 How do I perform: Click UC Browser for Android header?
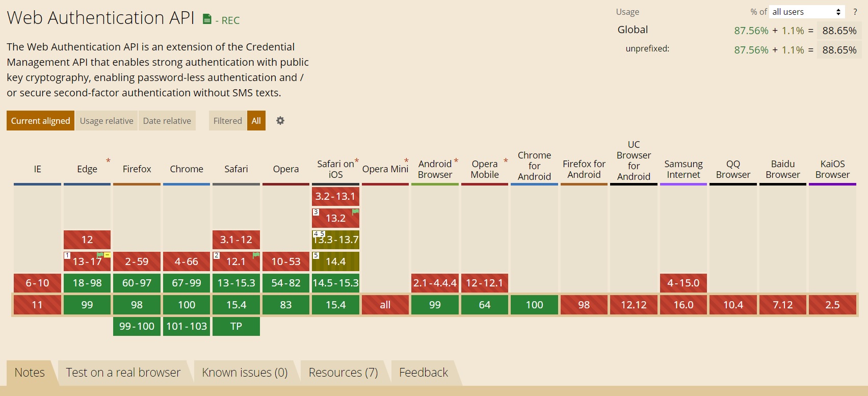[x=634, y=161]
